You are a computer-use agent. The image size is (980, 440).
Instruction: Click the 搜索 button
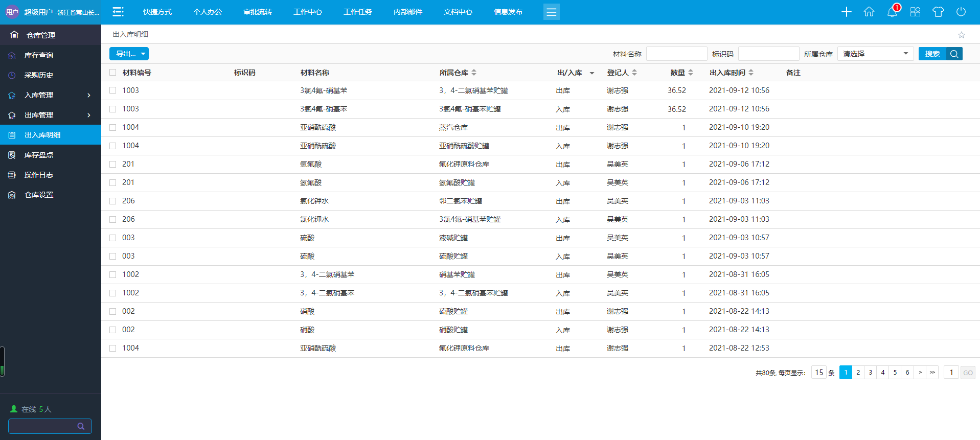932,54
